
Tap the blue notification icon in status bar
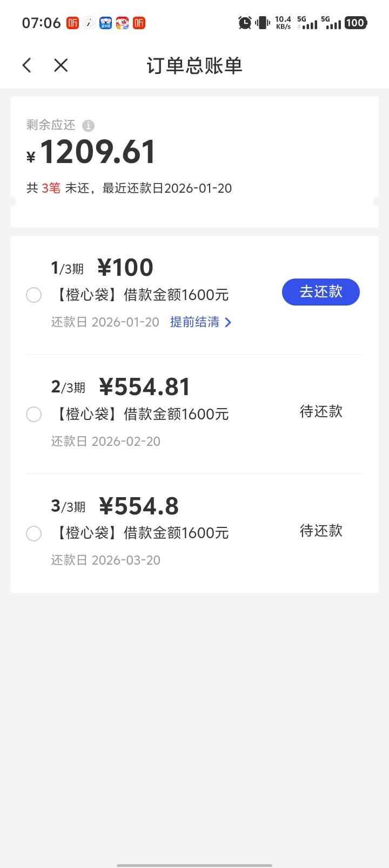[105, 23]
